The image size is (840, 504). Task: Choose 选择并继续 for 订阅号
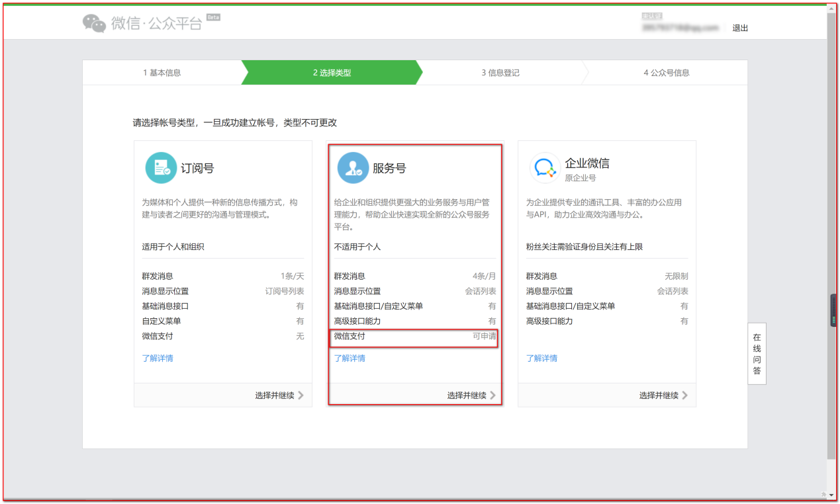coord(275,396)
